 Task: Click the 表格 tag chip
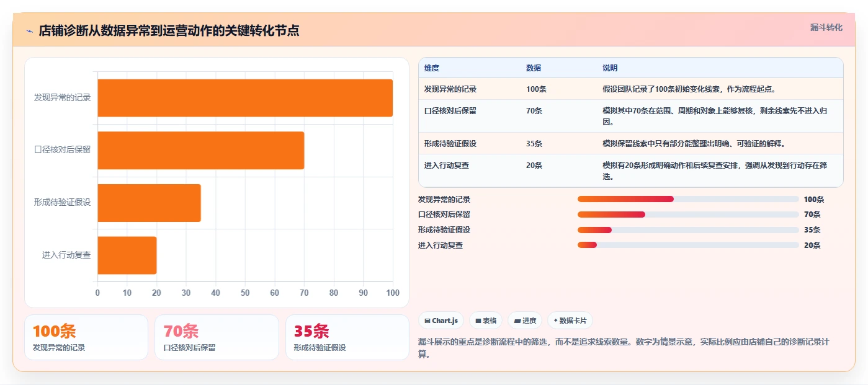[x=486, y=321]
